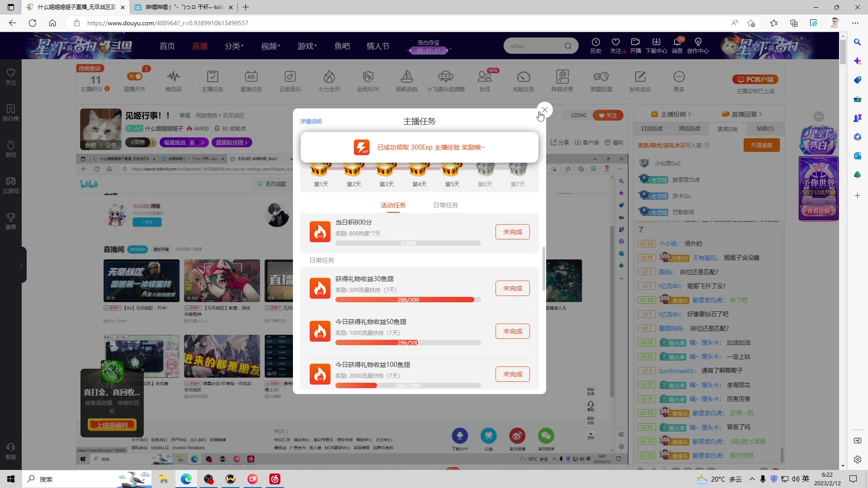
Task: Expand 直播回看 section
Action: (742, 114)
